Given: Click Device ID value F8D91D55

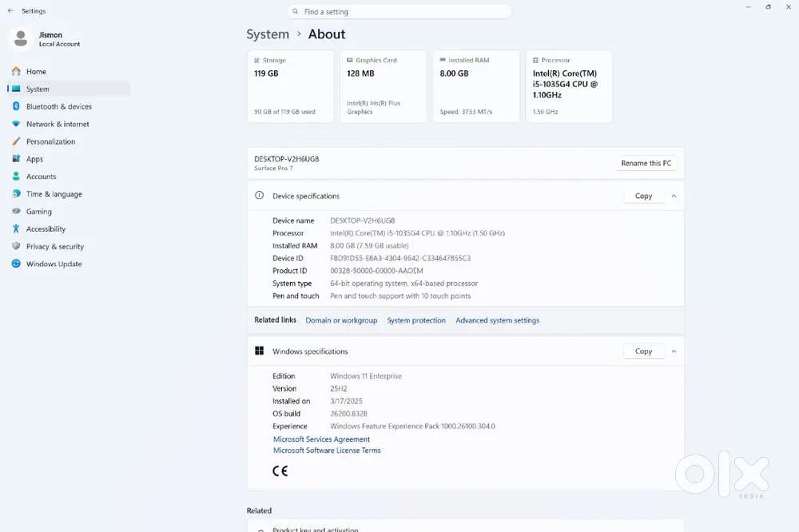Looking at the screenshot, I should coord(400,258).
